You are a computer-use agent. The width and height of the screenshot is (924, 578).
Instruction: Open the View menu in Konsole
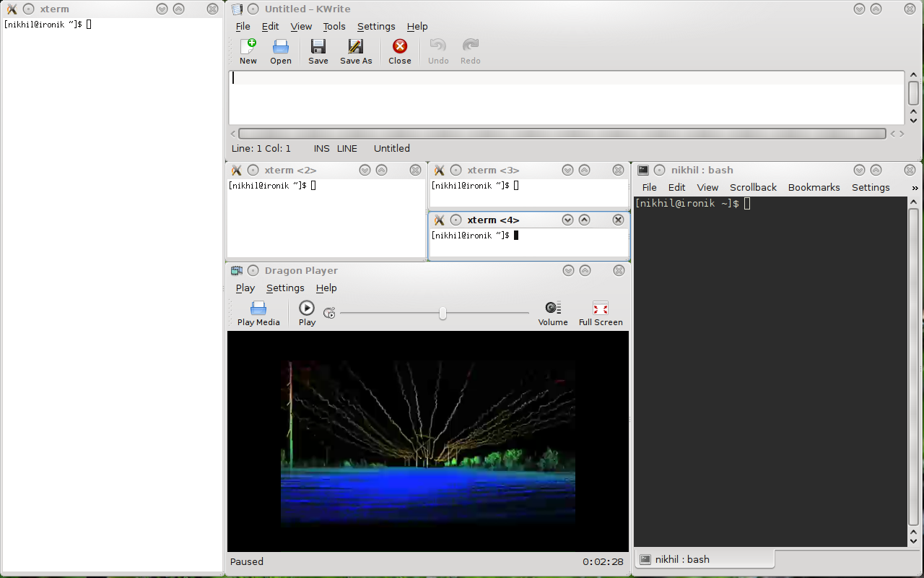[x=707, y=188]
